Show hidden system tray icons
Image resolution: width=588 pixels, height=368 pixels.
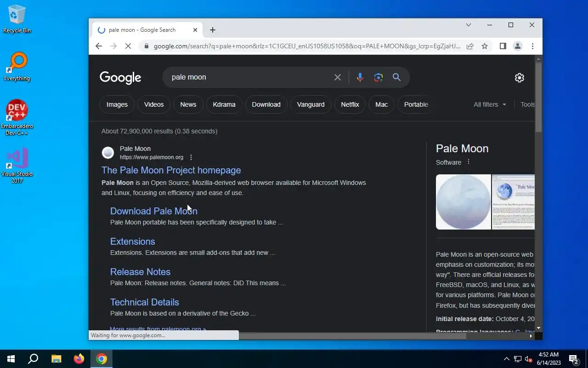pyautogui.click(x=507, y=359)
